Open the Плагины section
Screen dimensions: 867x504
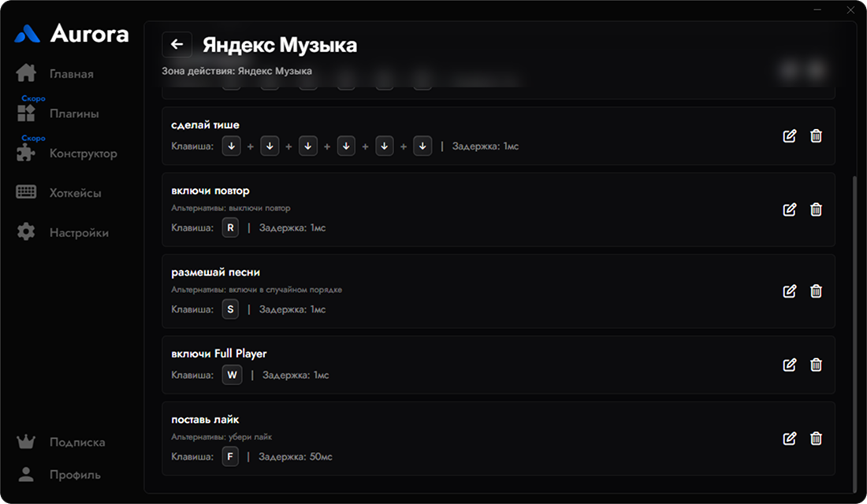(73, 113)
